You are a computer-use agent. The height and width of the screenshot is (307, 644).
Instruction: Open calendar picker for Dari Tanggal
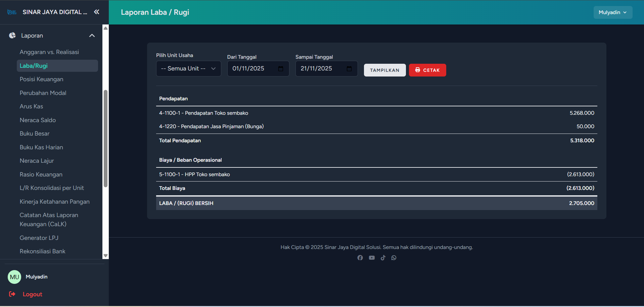281,69
